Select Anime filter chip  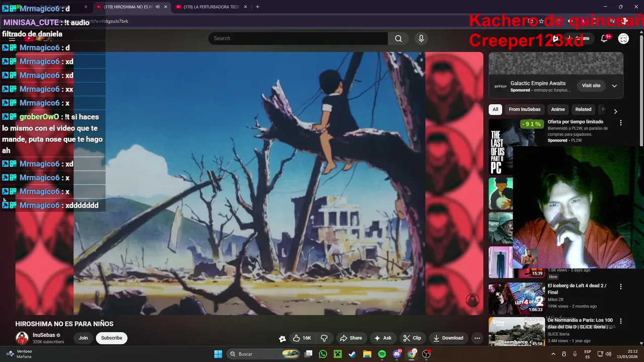coord(557,110)
